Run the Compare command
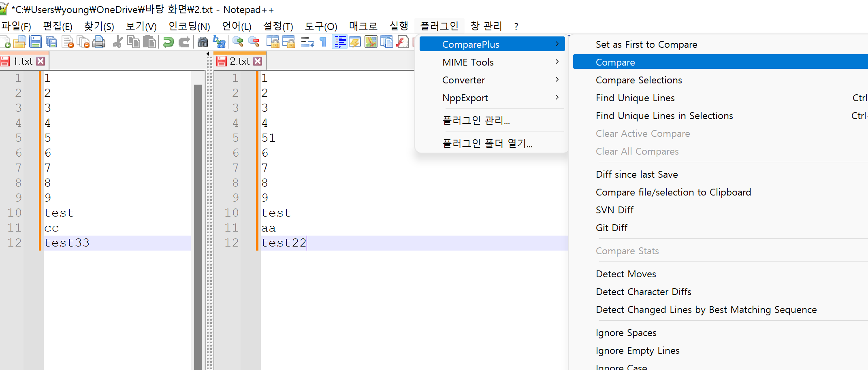This screenshot has height=370, width=868. 720,62
